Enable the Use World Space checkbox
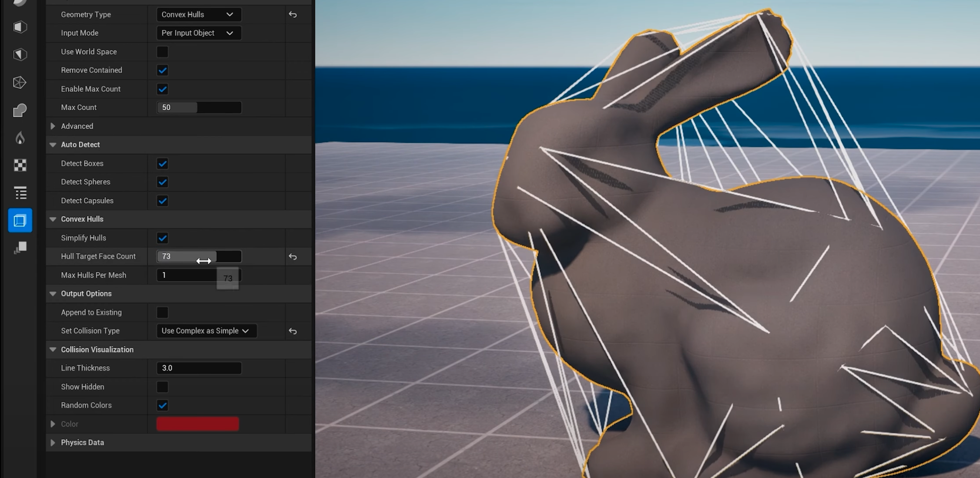This screenshot has height=478, width=980. pyautogui.click(x=162, y=52)
